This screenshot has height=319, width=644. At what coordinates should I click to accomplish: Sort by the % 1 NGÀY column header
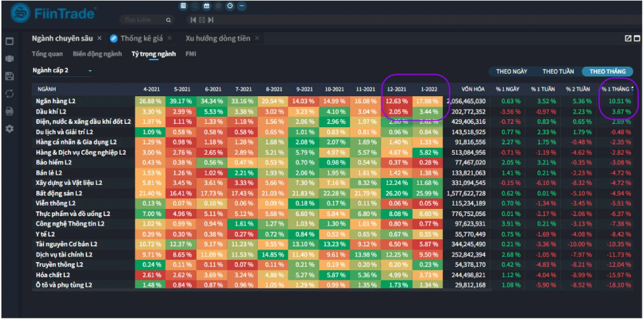(x=507, y=89)
